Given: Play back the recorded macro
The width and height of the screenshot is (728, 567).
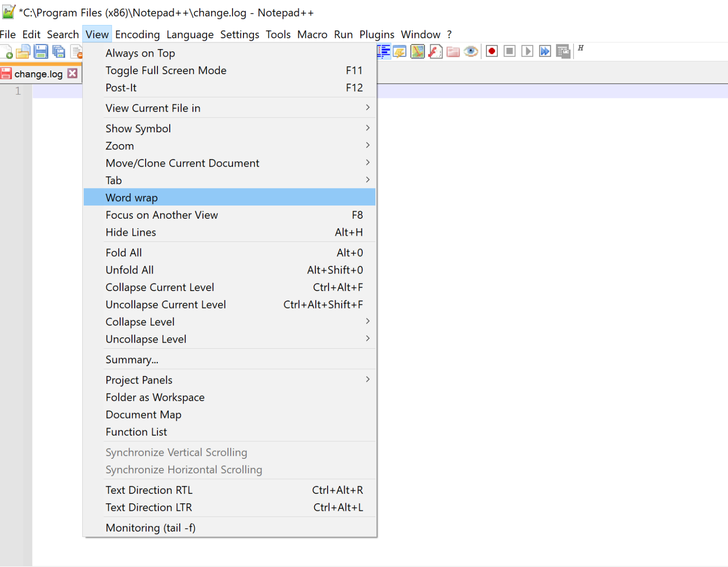Looking at the screenshot, I should point(527,51).
